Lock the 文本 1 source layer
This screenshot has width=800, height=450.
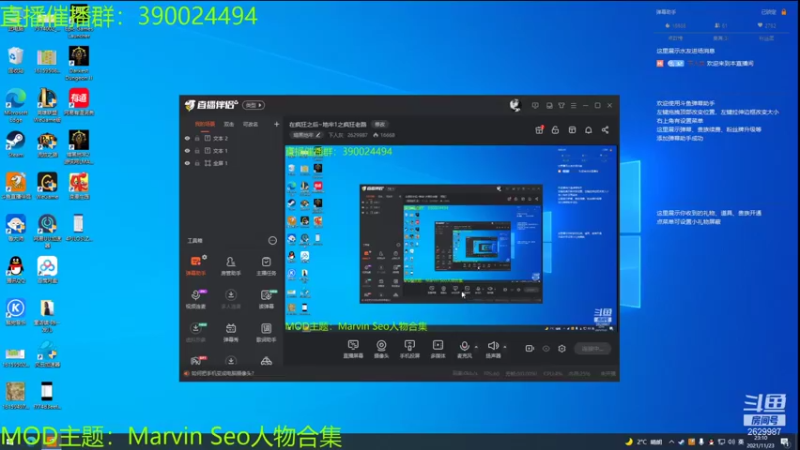tap(197, 151)
